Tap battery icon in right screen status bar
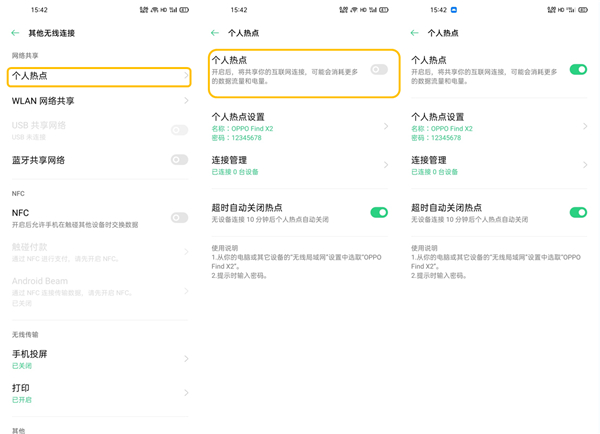600x434 pixels. pos(584,10)
